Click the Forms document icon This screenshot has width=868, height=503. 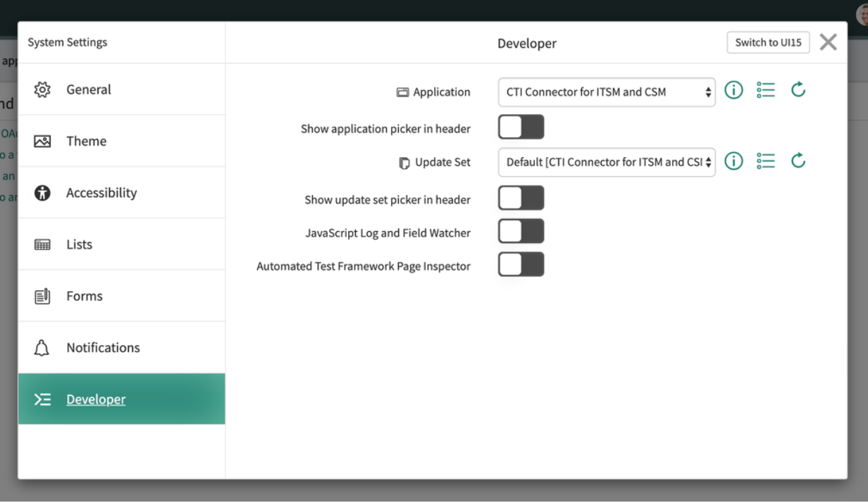42,295
